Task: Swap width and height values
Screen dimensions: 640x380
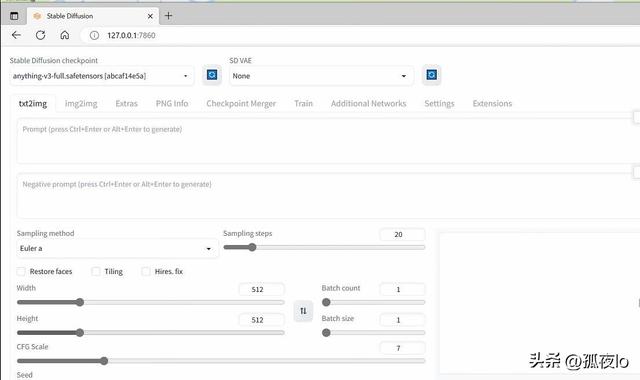Action: pos(303,311)
